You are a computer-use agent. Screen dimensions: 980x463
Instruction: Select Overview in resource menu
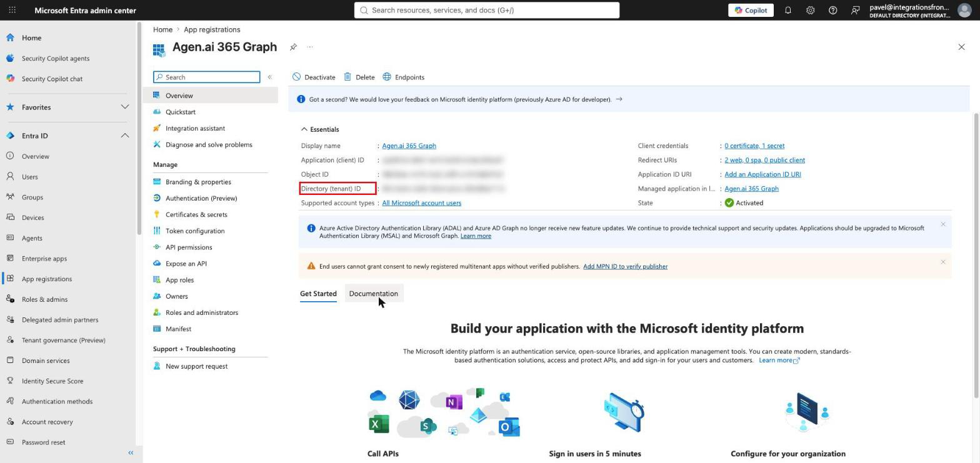(x=211, y=96)
